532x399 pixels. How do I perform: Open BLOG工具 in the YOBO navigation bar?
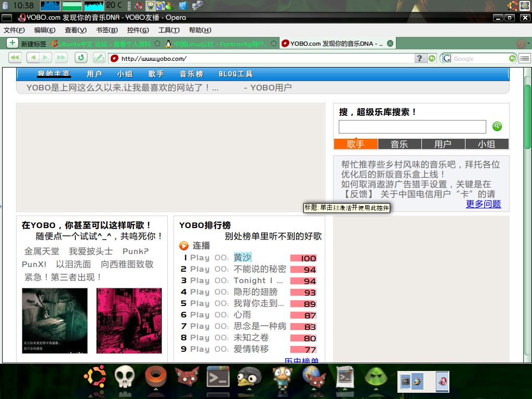coord(236,74)
